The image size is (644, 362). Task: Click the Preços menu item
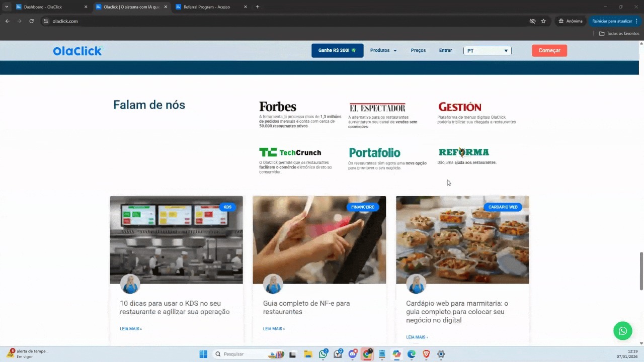(418, 51)
